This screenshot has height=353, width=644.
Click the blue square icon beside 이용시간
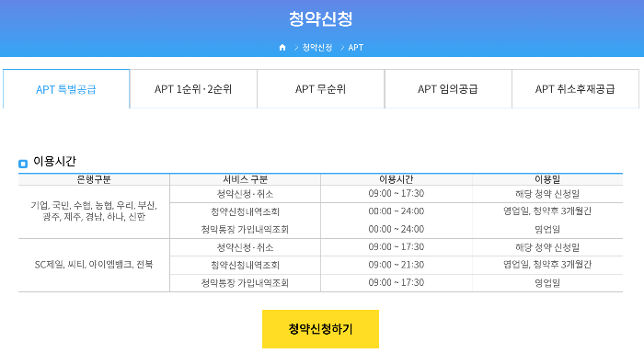pos(23,164)
